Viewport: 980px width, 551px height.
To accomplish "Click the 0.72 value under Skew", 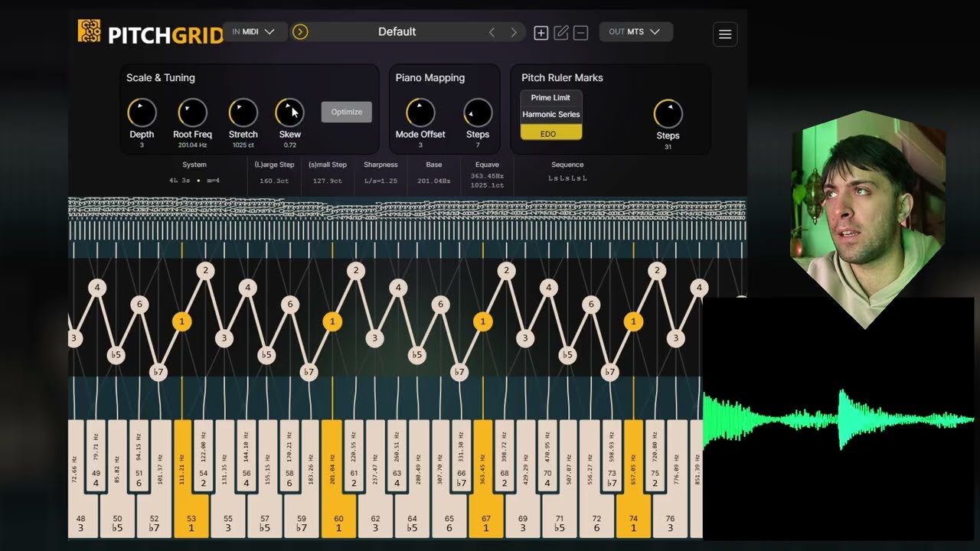I will 289,145.
